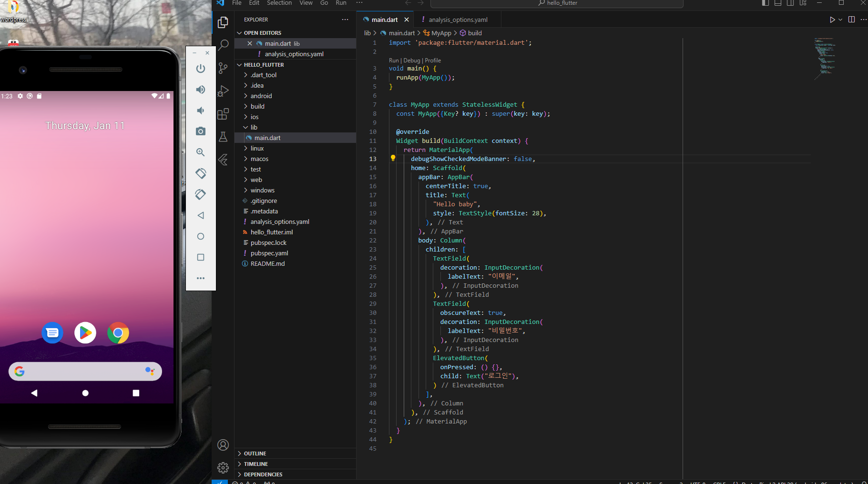Open the Flutter sidebar view
Viewport: 868px width, 484px height.
(223, 160)
